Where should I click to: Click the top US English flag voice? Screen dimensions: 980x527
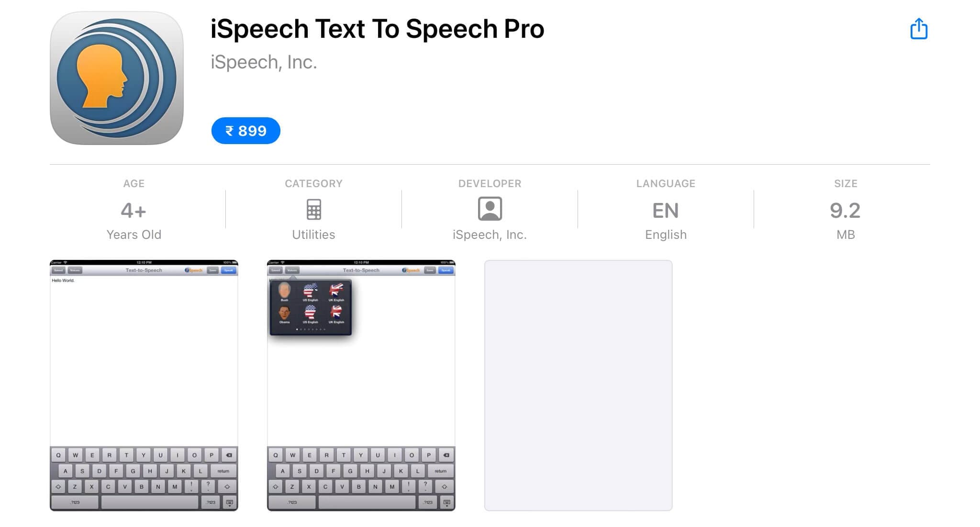pos(310,291)
